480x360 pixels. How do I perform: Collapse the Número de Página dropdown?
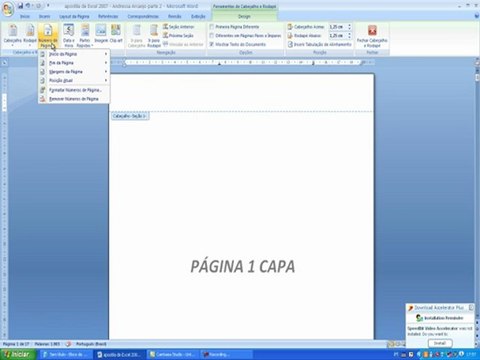tap(48, 35)
